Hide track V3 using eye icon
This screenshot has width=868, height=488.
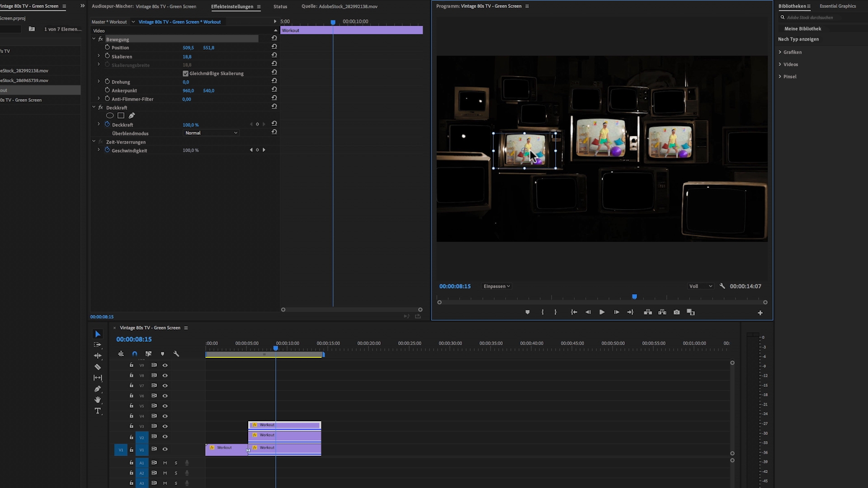point(165,427)
